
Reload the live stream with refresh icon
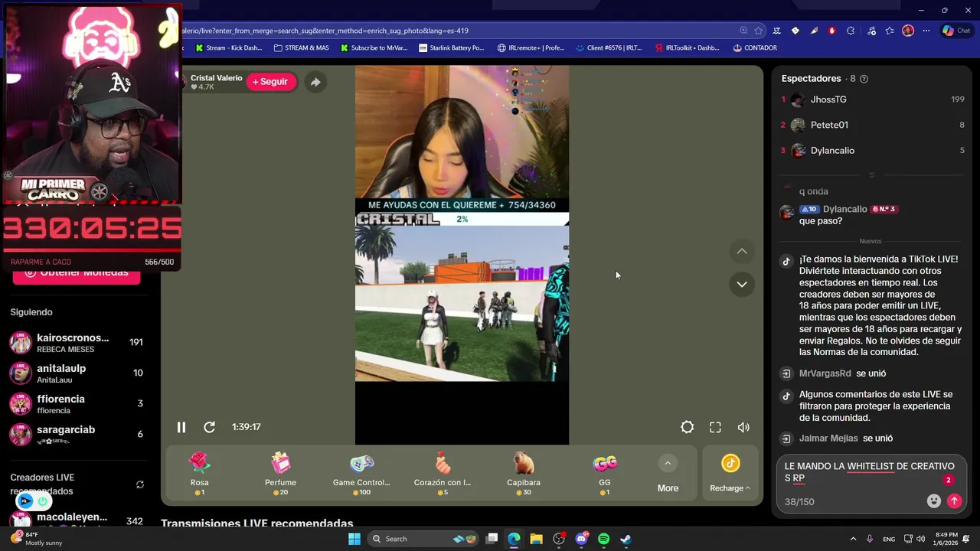pyautogui.click(x=209, y=427)
